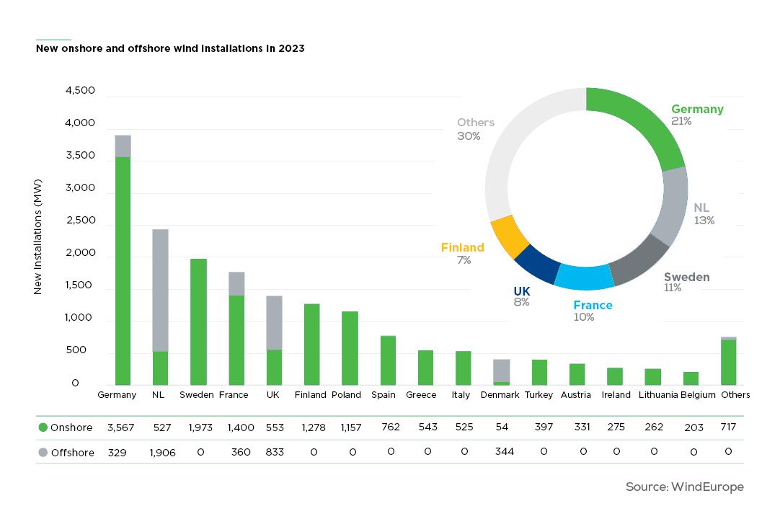Click the Poland green bar
The image size is (780, 532).
tap(350, 348)
